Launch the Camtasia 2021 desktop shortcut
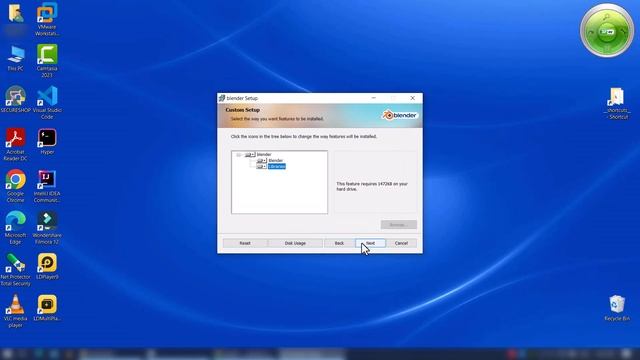Screen dimensions: 640x360 point(47,60)
